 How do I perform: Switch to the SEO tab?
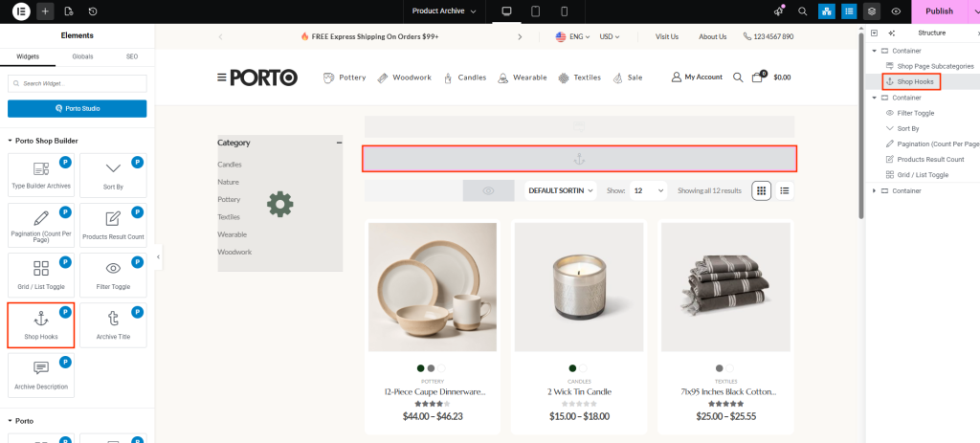tap(131, 56)
